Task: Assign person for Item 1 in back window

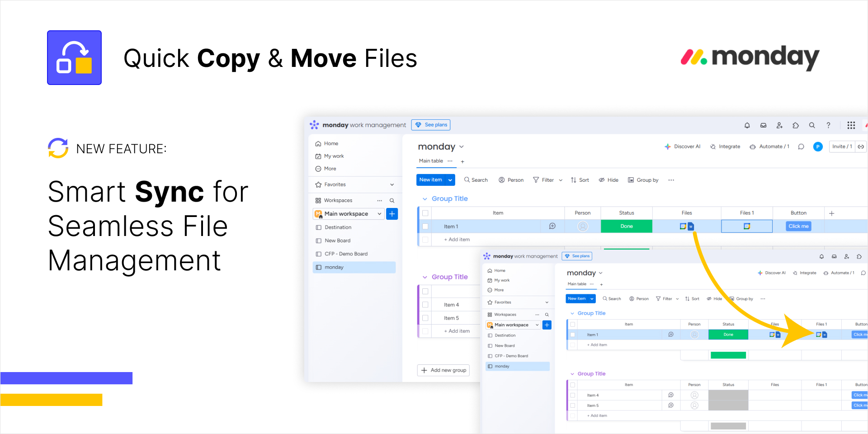Action: (583, 226)
